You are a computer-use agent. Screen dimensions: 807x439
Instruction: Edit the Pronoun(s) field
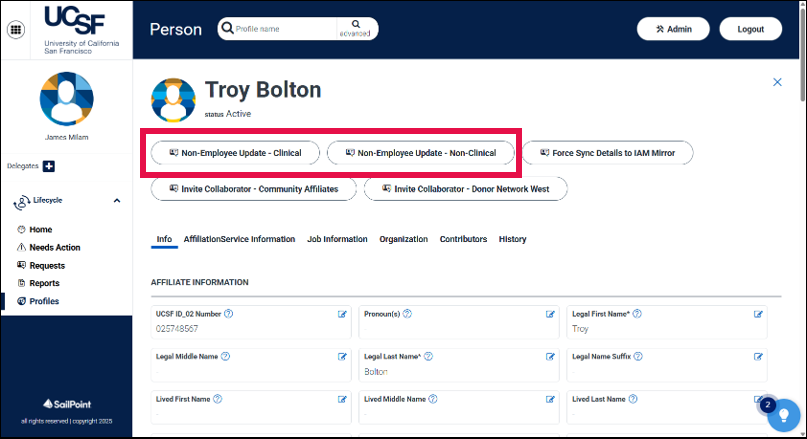[550, 314]
